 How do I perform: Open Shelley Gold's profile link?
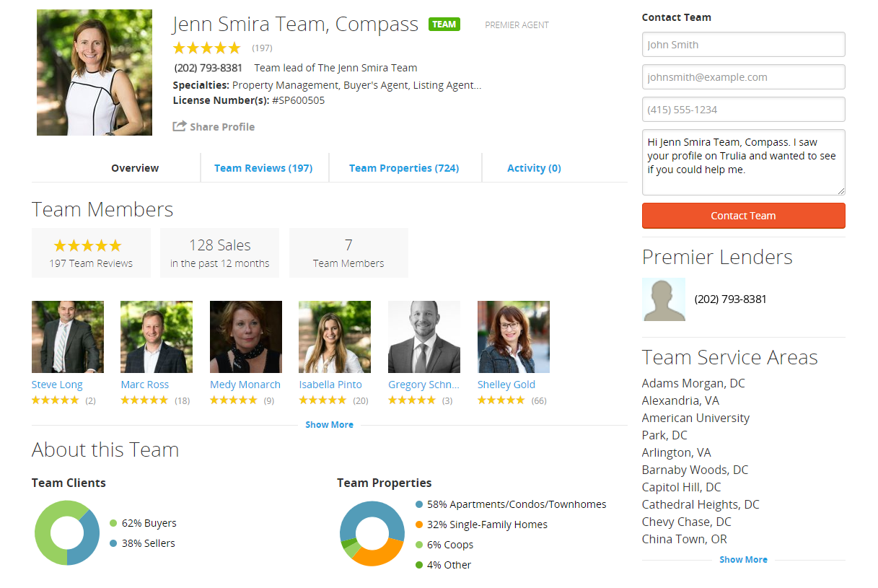click(x=506, y=385)
